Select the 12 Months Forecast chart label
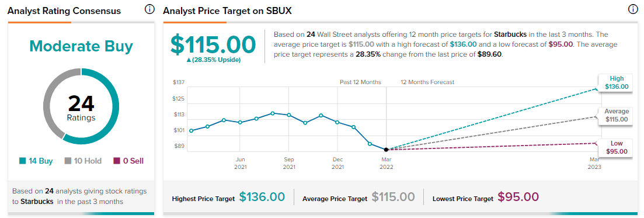 pyautogui.click(x=427, y=82)
